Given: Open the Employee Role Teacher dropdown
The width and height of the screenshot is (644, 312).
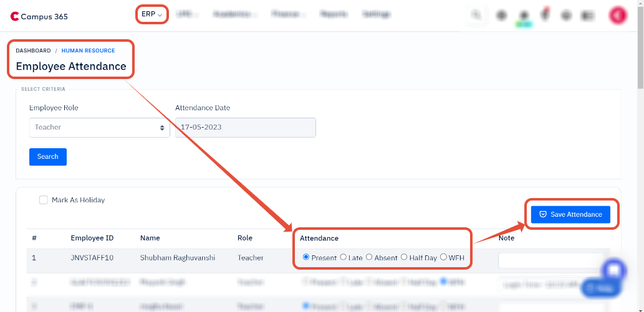Looking at the screenshot, I should (99, 127).
